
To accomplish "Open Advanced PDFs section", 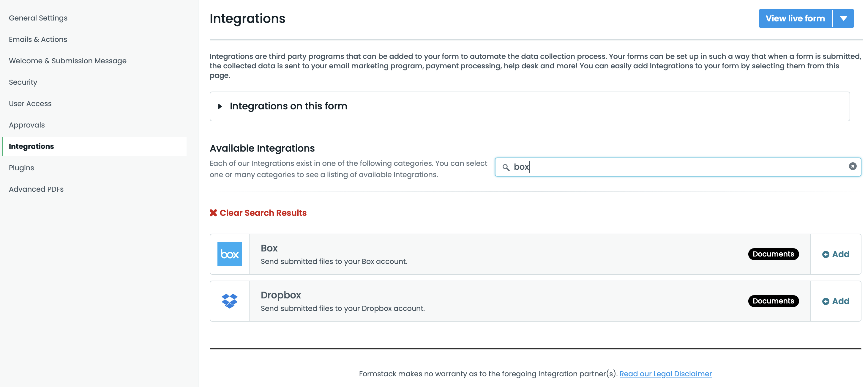I will click(x=36, y=189).
